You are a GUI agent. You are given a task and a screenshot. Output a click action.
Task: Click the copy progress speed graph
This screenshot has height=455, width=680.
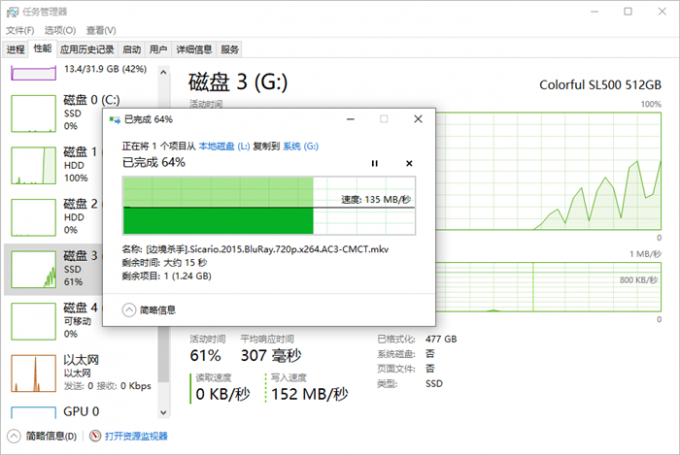click(x=269, y=206)
